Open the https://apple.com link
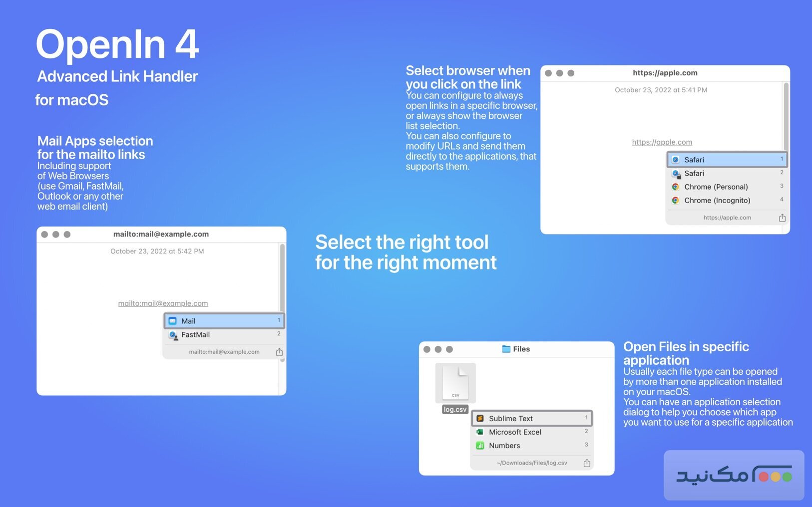Screen dimensions: 812x507 point(662,142)
